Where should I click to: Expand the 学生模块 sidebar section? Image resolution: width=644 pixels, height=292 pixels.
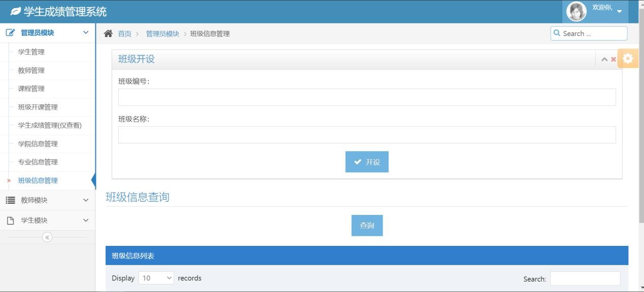48,221
